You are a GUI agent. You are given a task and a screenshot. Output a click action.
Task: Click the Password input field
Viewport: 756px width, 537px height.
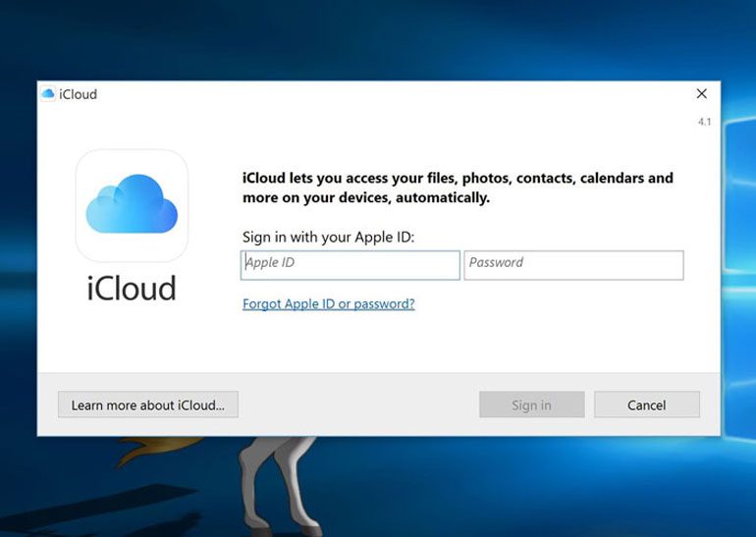(x=573, y=265)
